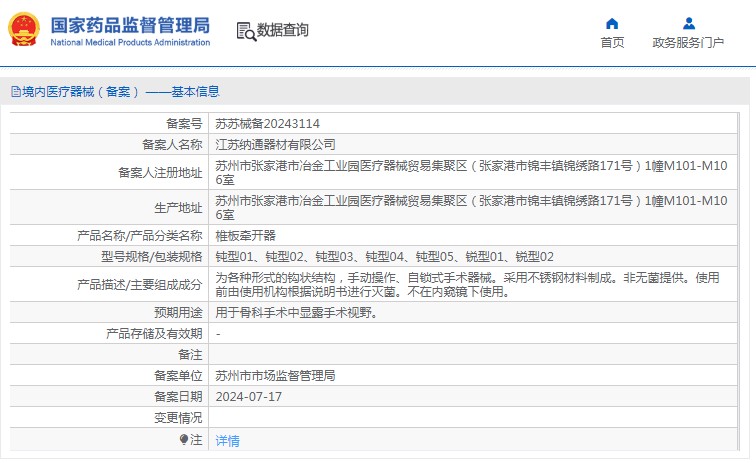756x463 pixels.
Task: Click the 国家药品监督管理局 title
Action: [130, 25]
